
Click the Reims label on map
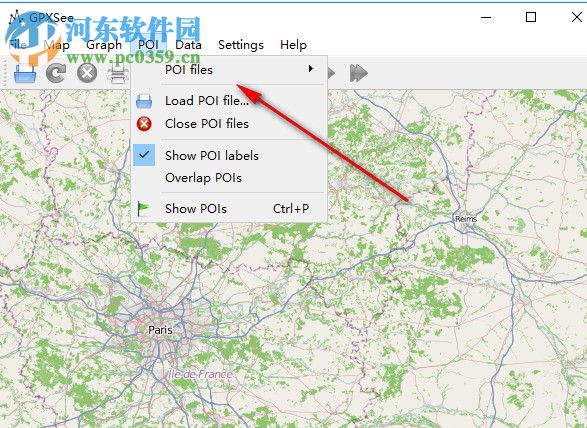pos(466,219)
